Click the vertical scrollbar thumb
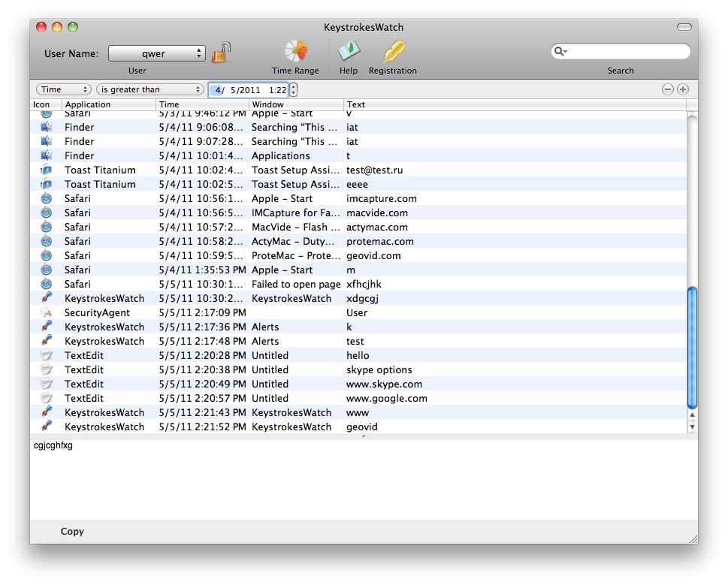This screenshot has width=728, height=585. pyautogui.click(x=692, y=348)
